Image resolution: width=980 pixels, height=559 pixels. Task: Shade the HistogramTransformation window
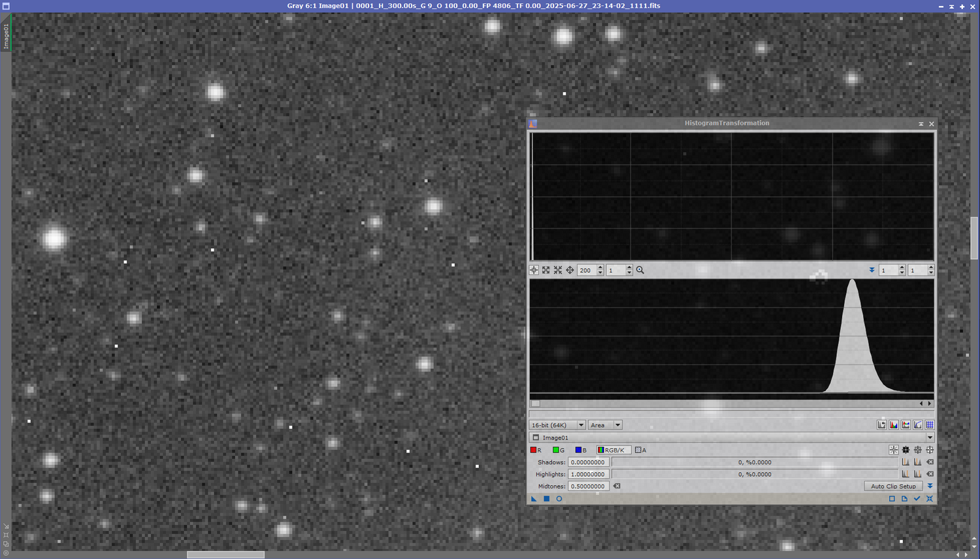tap(921, 123)
